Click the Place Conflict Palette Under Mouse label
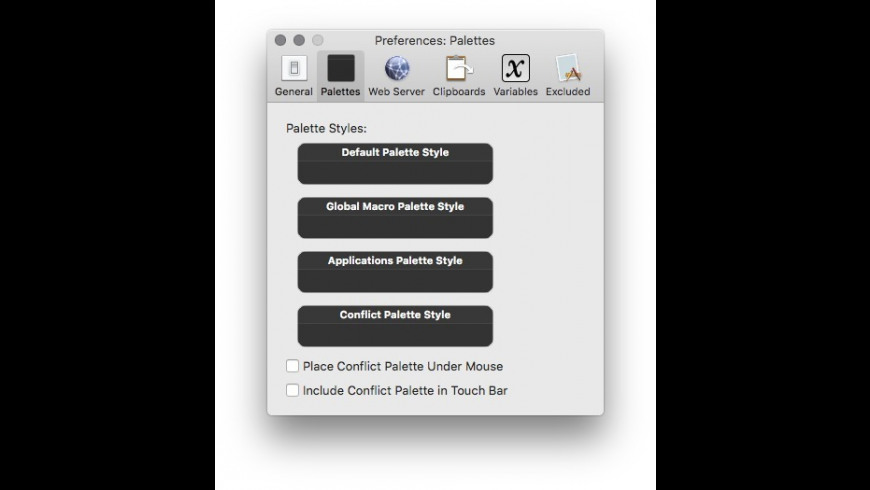 click(x=403, y=366)
